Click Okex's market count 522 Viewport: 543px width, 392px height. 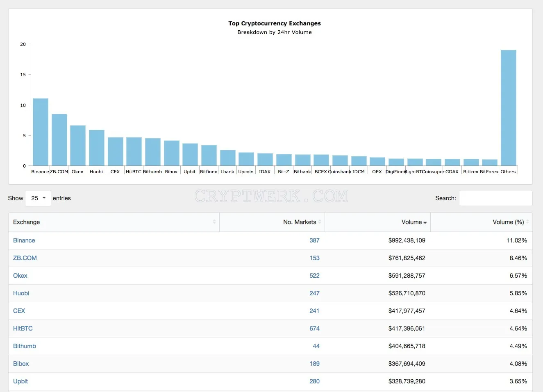(x=314, y=276)
